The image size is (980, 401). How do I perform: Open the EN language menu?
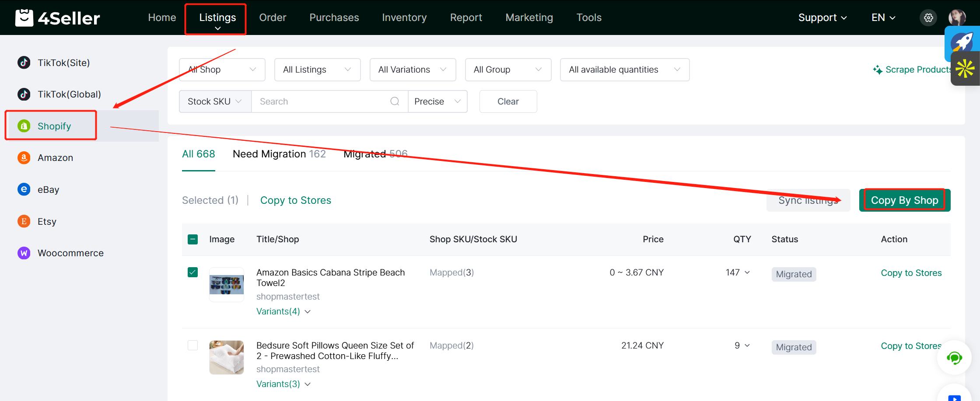pos(883,17)
